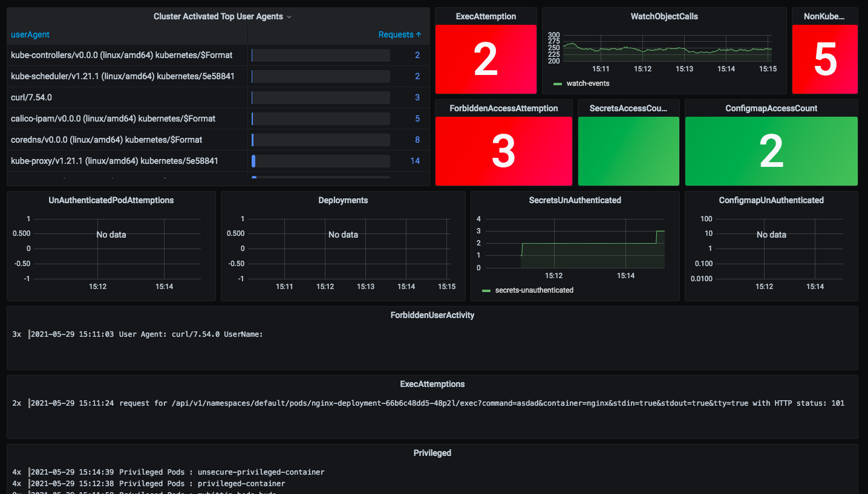Screen dimensions: 868x494
Task: Click the userAgent column header link
Action: [x=30, y=34]
